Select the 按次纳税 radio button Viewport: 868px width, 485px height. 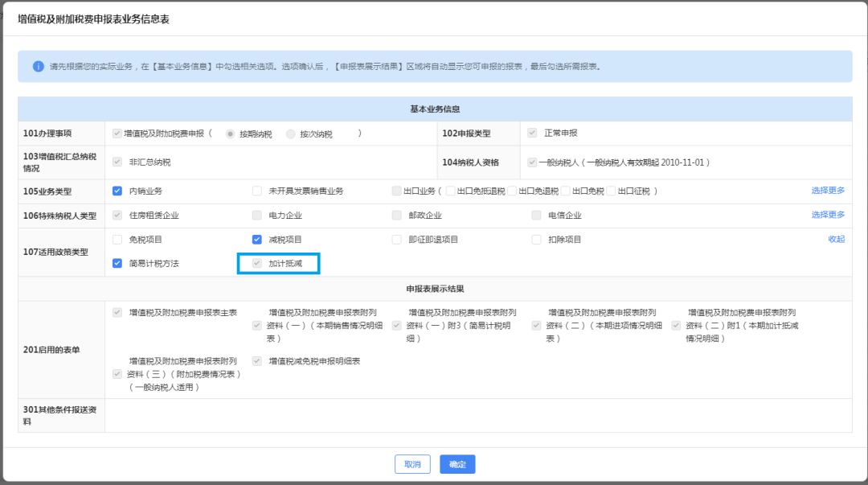tap(291, 134)
